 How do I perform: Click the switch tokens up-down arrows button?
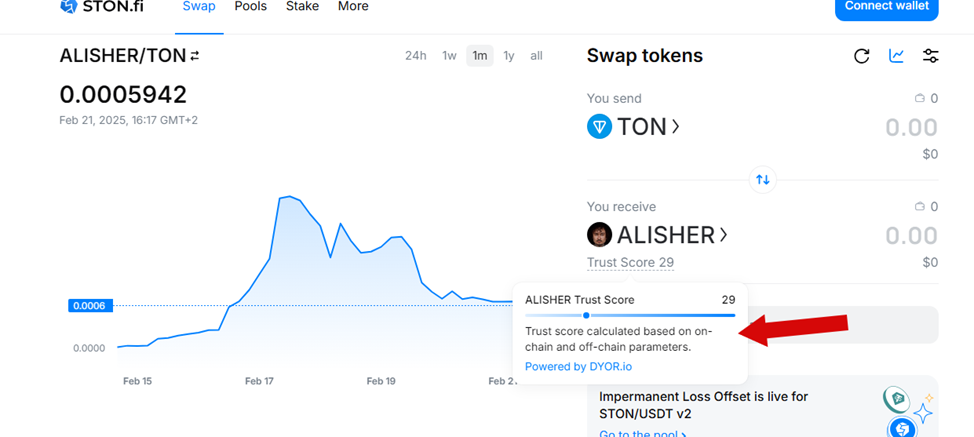763,180
